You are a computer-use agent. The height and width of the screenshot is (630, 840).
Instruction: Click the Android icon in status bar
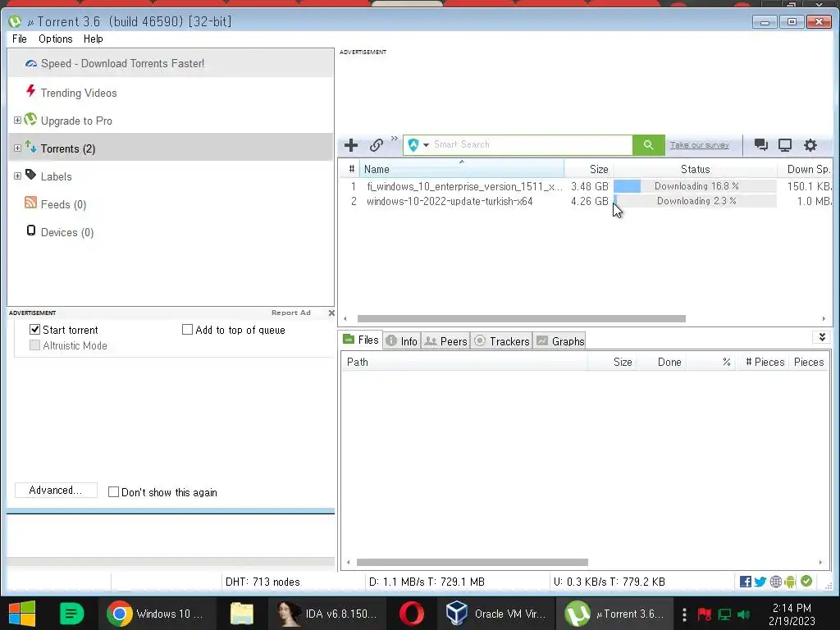coord(790,582)
